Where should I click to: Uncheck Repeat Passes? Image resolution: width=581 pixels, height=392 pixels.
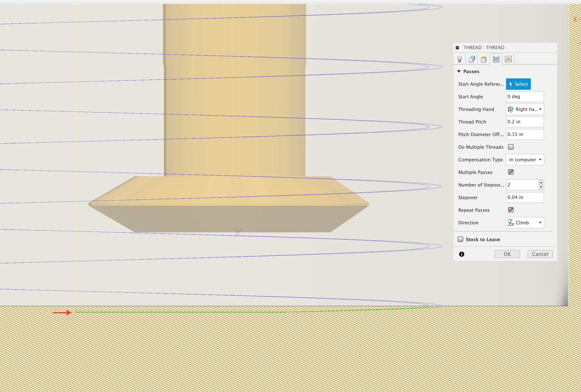511,210
